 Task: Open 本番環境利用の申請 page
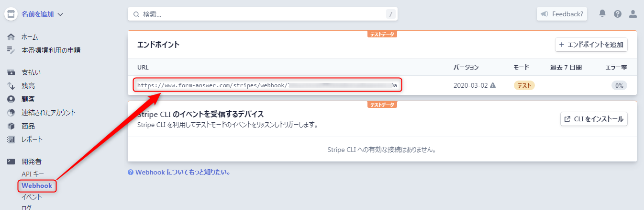pos(51,50)
